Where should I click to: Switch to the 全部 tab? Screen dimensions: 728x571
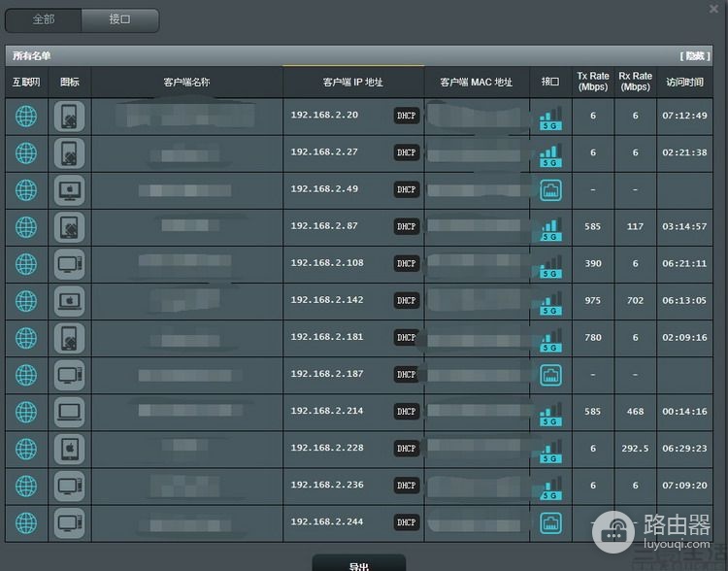point(44,19)
